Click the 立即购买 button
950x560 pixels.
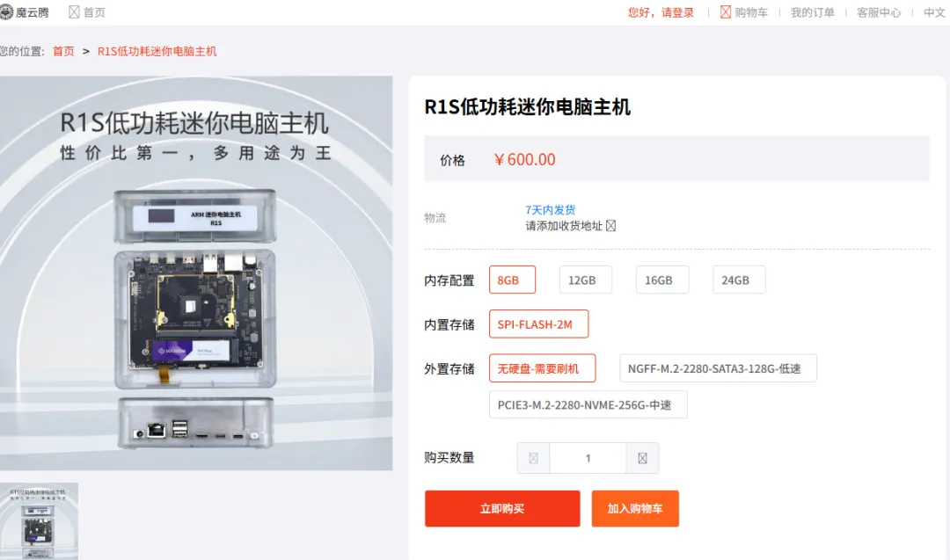point(502,508)
